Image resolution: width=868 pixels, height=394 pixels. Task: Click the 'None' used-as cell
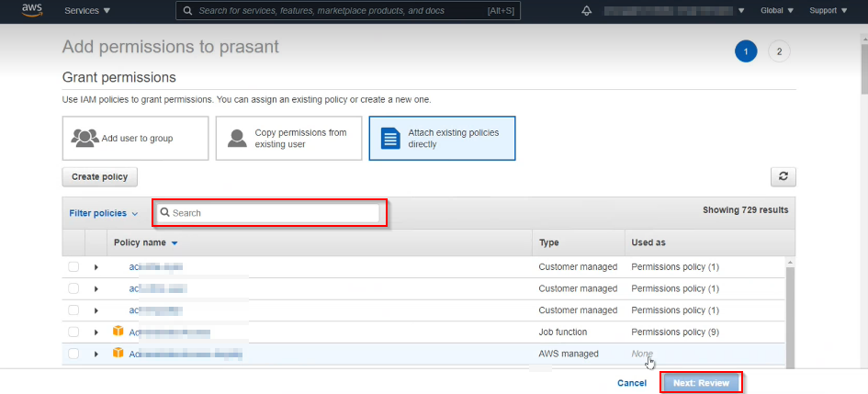click(642, 353)
